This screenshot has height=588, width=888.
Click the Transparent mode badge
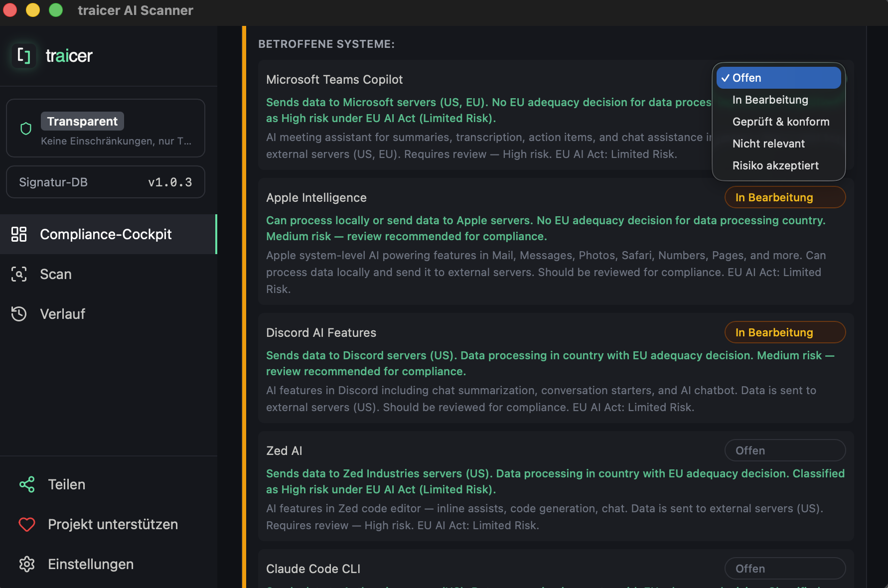[x=82, y=121]
